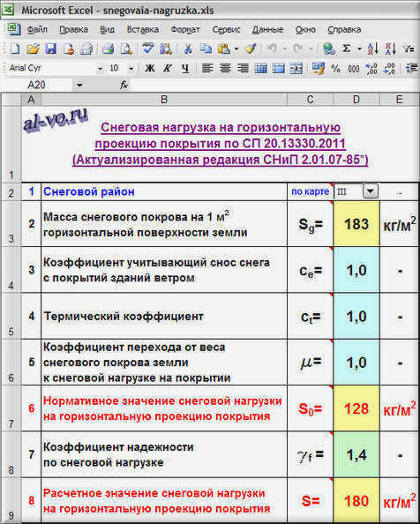The height and width of the screenshot is (524, 420).
Task: Select column D header
Action: pos(356,100)
